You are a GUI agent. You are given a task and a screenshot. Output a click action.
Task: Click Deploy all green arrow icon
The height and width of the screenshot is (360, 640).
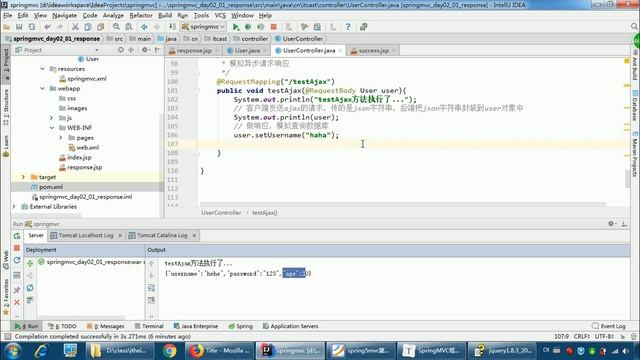point(30,264)
